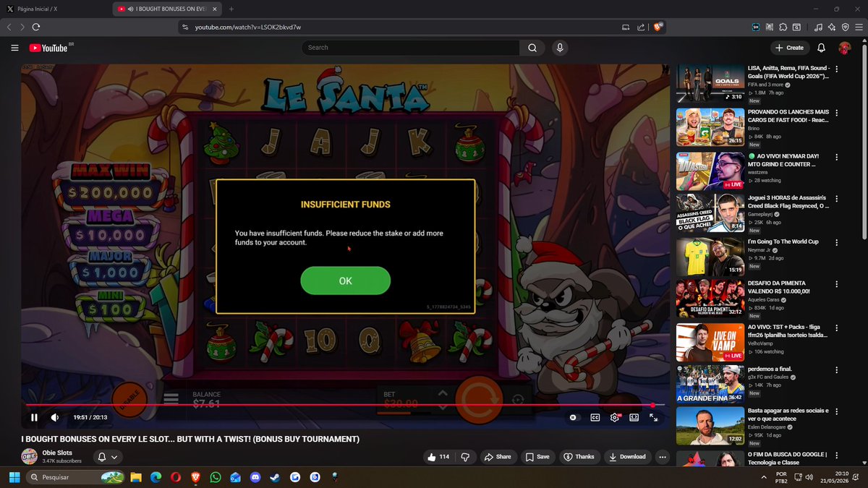Click the Create button
The height and width of the screenshot is (488, 868).
788,48
